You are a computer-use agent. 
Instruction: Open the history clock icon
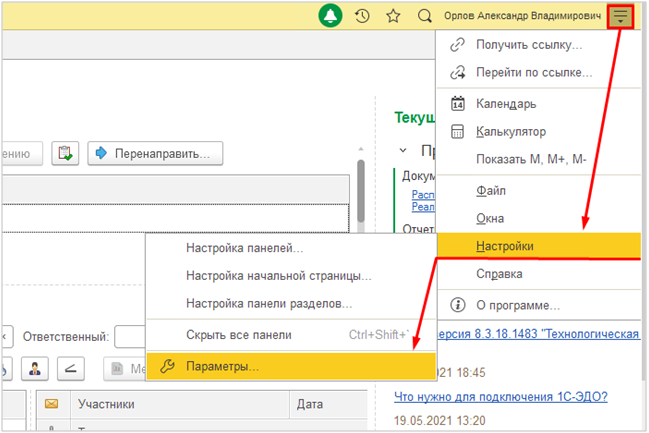[363, 16]
